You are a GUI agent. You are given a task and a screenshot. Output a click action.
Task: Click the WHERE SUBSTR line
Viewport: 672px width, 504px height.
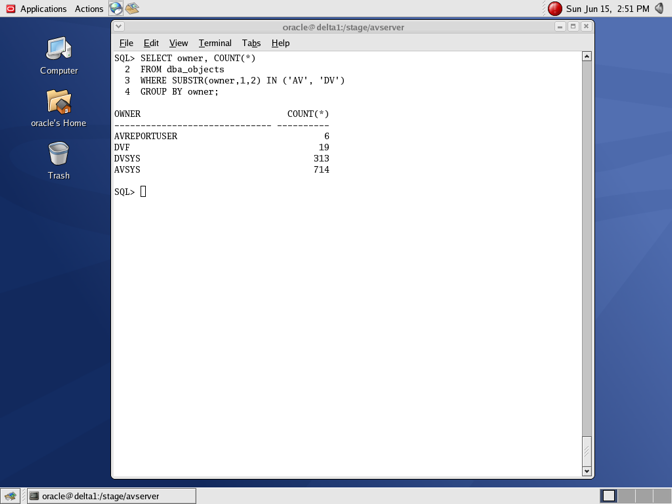point(242,81)
